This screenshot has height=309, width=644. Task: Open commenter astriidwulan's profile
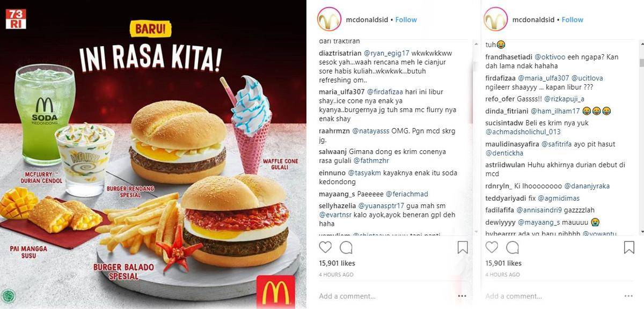(506, 165)
